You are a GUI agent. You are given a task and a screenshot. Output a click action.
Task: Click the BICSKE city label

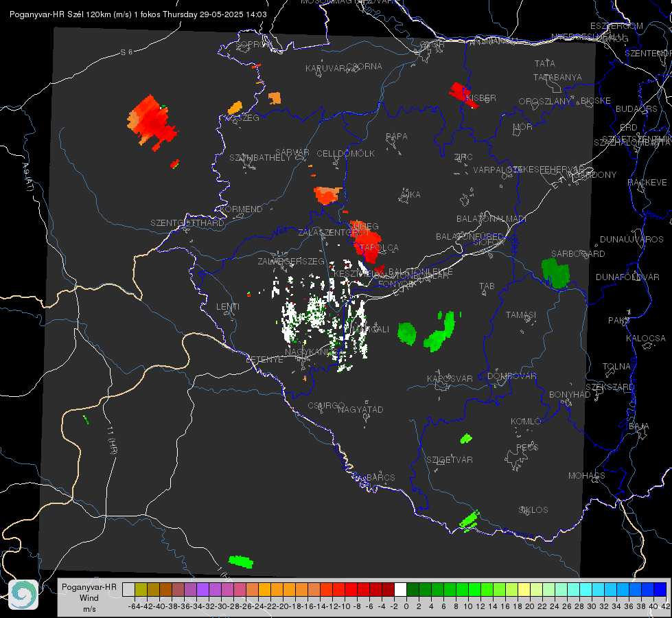pos(596,101)
